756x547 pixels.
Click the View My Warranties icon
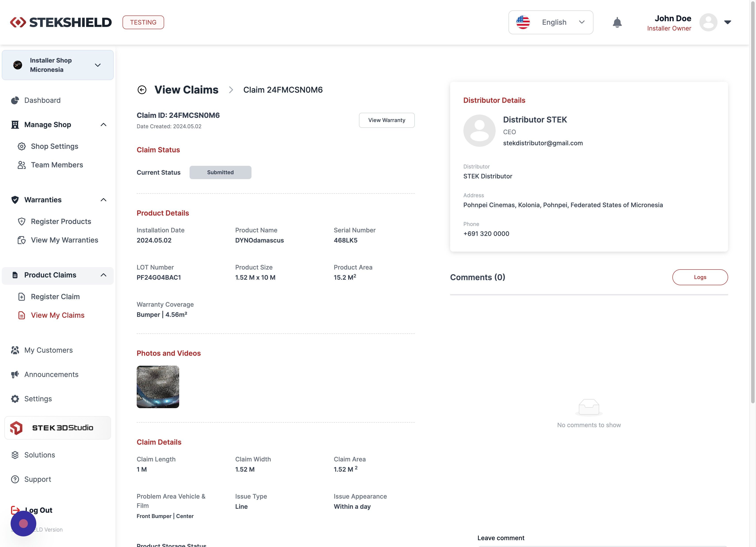pos(22,240)
